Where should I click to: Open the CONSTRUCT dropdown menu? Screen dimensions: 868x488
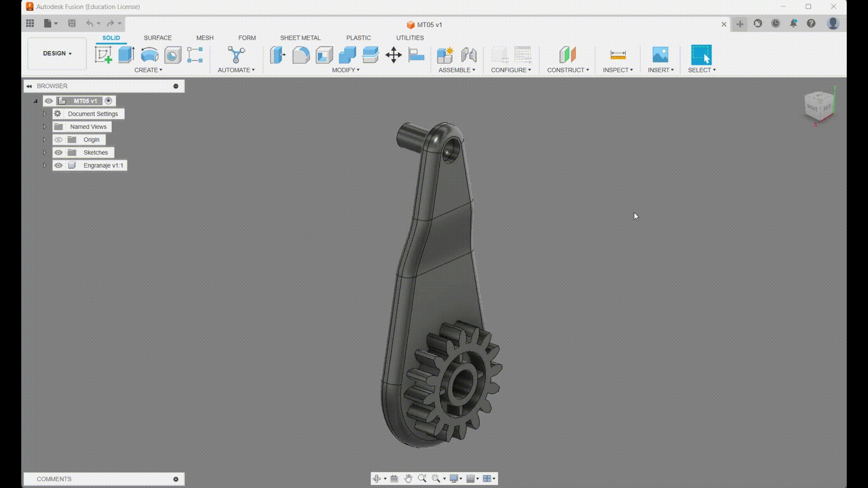(568, 70)
